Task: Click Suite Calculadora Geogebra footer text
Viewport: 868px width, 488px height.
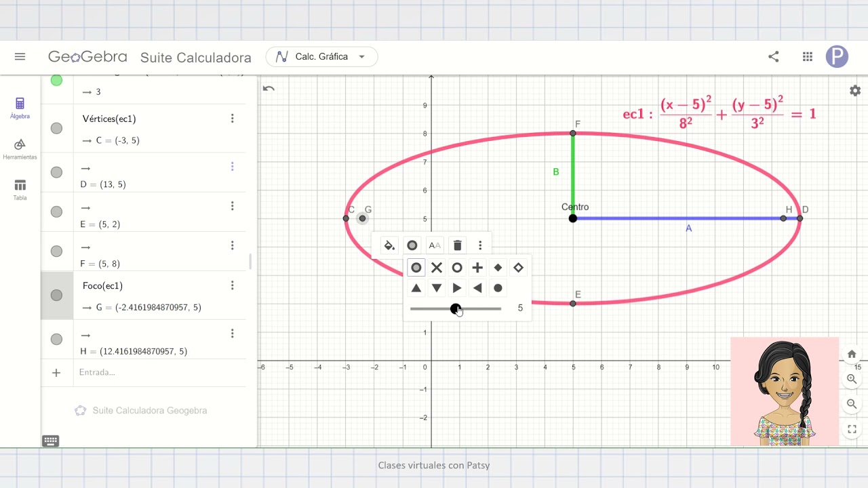Action: (x=150, y=410)
